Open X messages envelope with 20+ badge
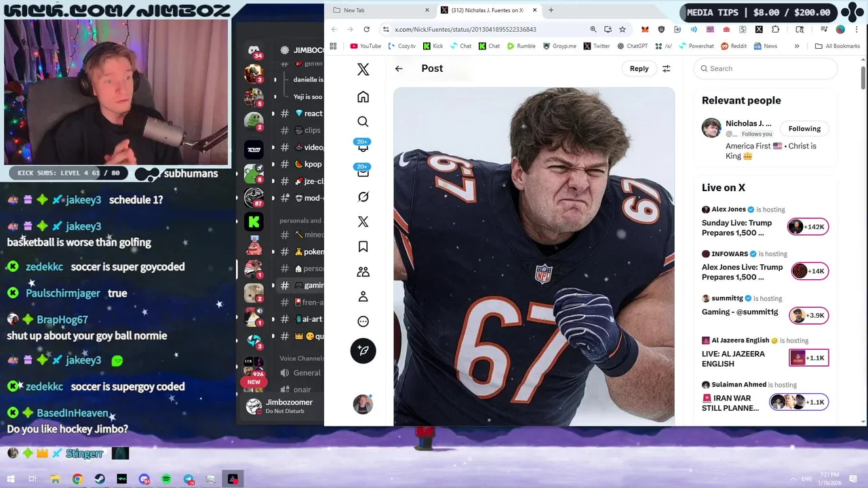This screenshot has height=488, width=868. pyautogui.click(x=363, y=171)
